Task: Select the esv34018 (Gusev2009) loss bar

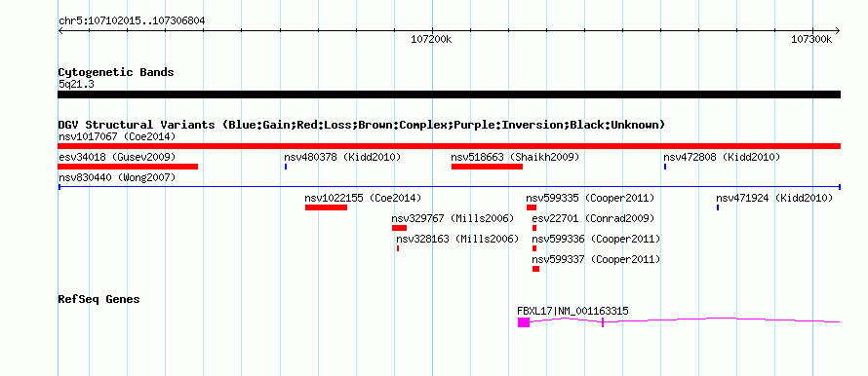Action: (128, 167)
